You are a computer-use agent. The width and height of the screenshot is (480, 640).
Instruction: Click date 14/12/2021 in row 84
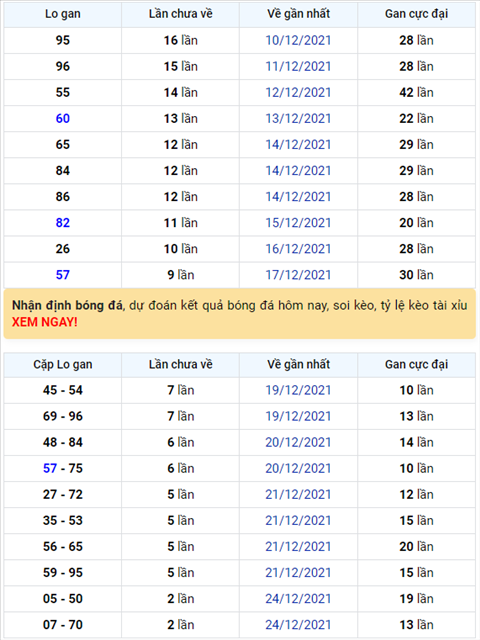click(x=298, y=171)
